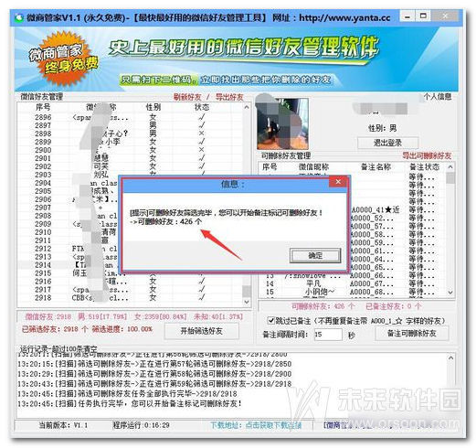Click the 当前版本: V1.1 status entry
This screenshot has height=448, width=476.
pyautogui.click(x=63, y=425)
